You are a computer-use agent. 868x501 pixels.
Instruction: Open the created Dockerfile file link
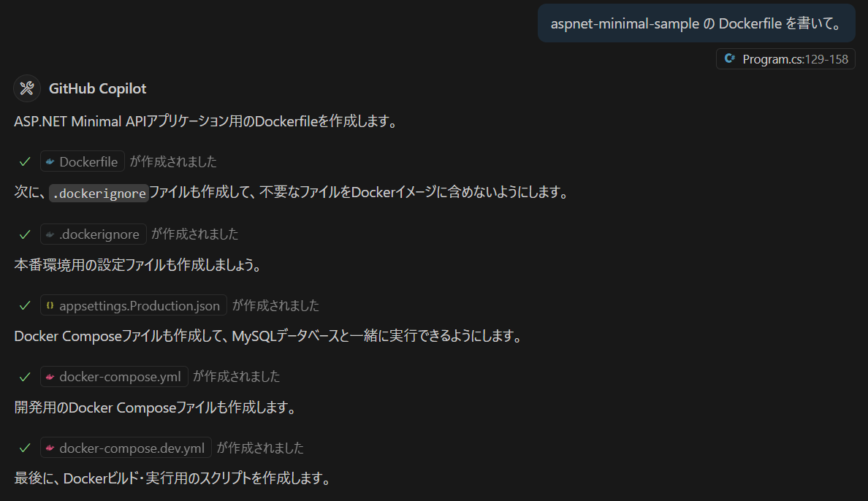[88, 161]
